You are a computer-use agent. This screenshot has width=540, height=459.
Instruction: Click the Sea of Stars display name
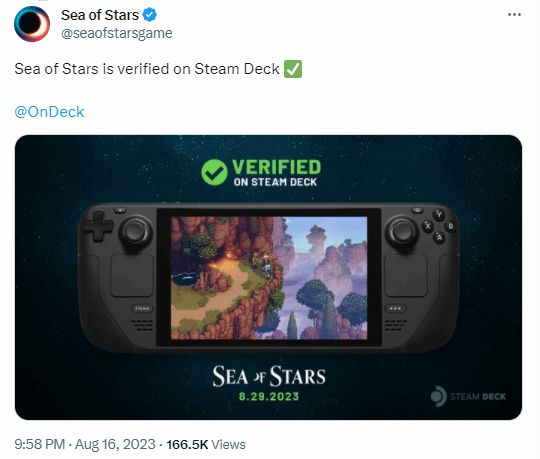100,15
